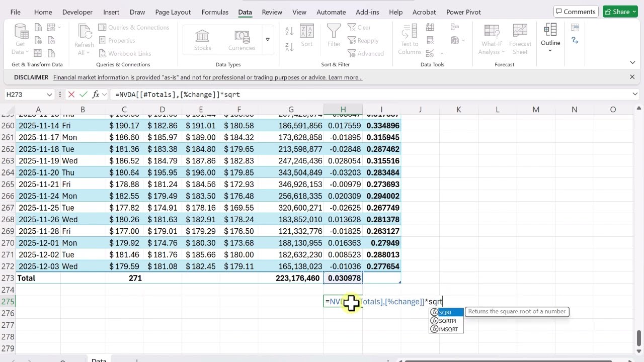Screen dimensions: 644x362
Task: Choose IMSQRT from autocomplete list
Action: (x=446, y=329)
